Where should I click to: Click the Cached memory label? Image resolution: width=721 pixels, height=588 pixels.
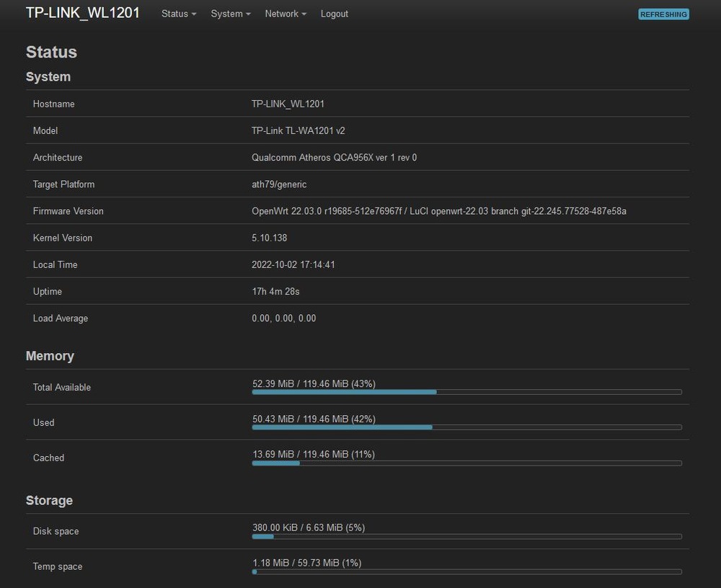pyautogui.click(x=49, y=458)
